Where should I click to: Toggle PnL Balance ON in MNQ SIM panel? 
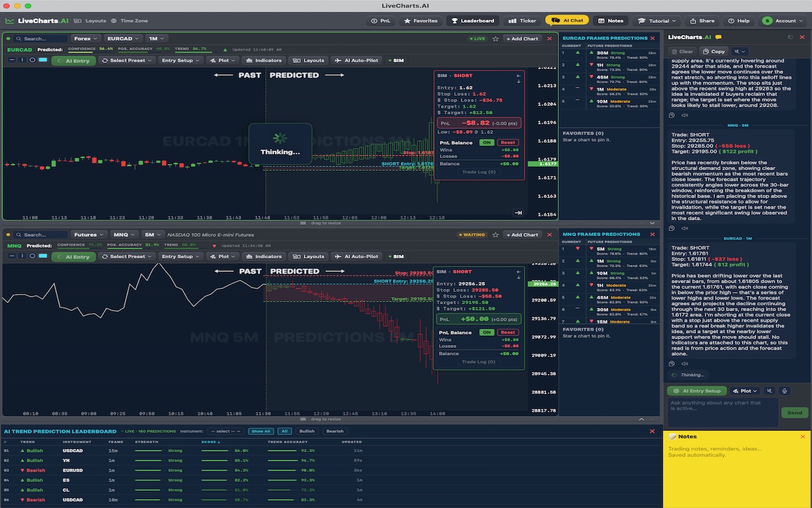[487, 333]
